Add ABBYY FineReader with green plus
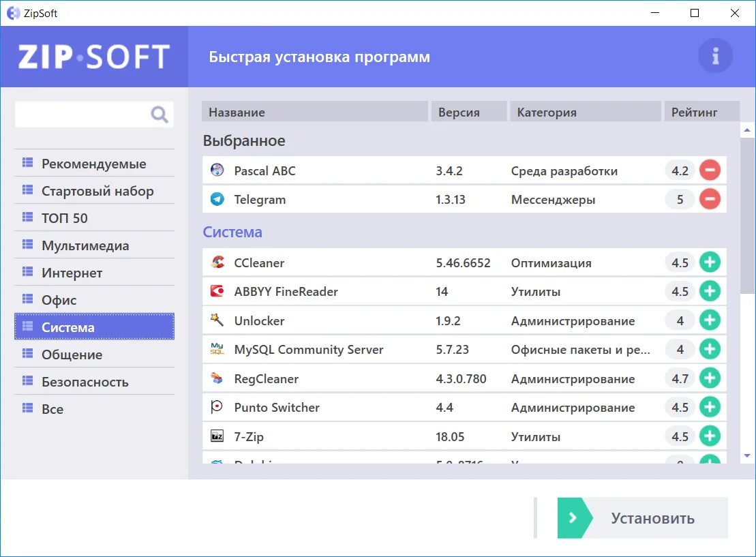Viewport: 756px width, 557px height. pyautogui.click(x=710, y=291)
